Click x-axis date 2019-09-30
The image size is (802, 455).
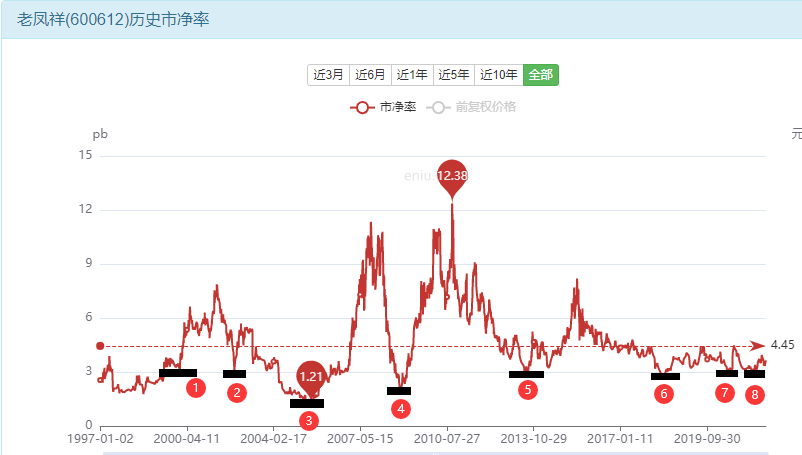tap(707, 439)
